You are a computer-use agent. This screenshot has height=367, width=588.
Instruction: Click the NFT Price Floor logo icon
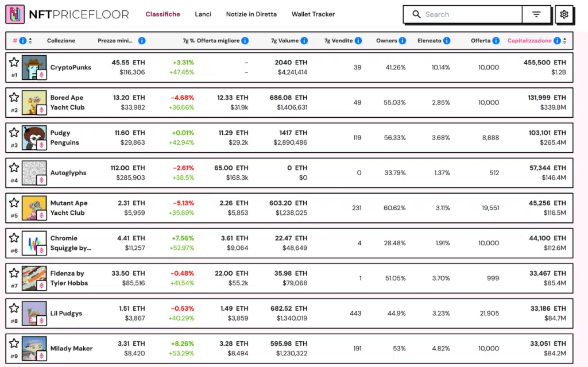tap(15, 14)
